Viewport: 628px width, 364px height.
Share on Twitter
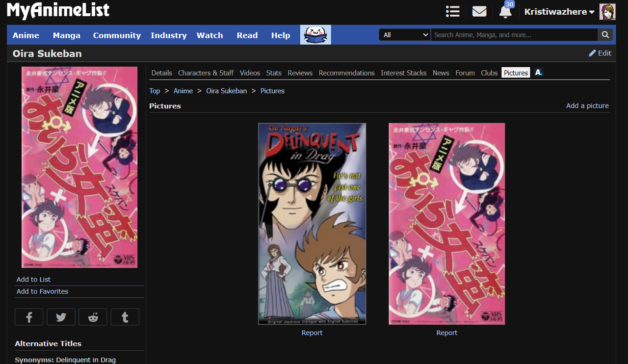pos(61,317)
